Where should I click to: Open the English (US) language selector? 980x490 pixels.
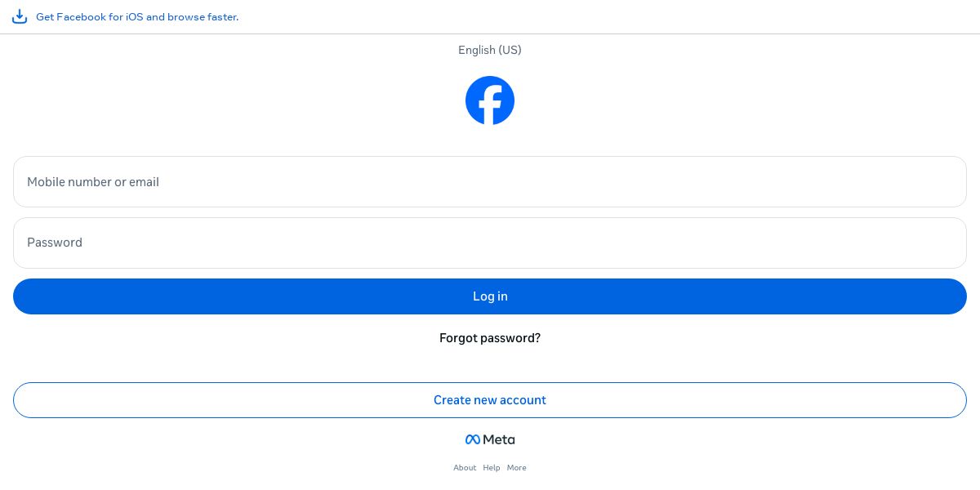489,50
